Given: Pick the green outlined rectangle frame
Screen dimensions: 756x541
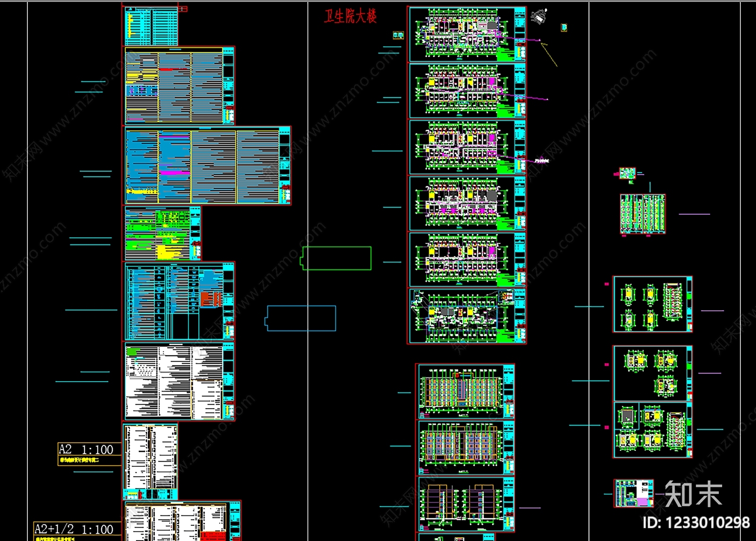Looking at the screenshot, I should click(336, 258).
